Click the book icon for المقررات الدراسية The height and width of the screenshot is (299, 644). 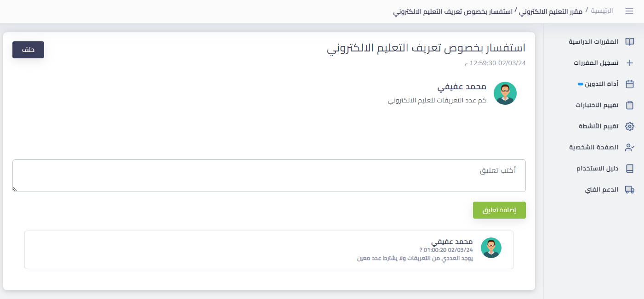click(630, 42)
